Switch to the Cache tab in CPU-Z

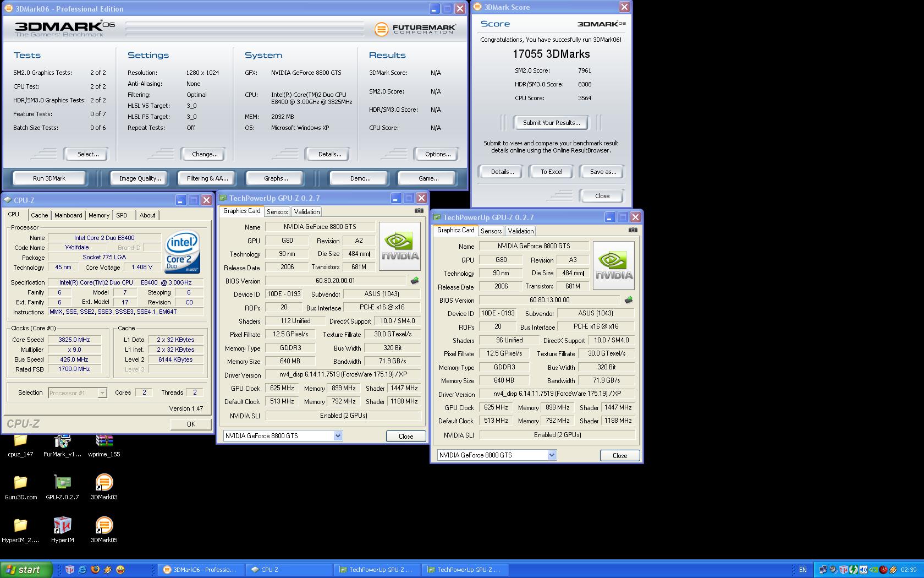pos(40,215)
